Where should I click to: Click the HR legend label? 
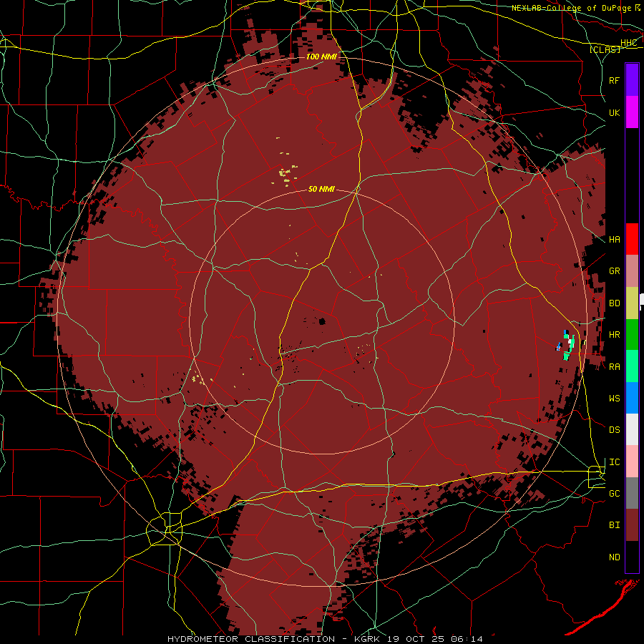point(614,335)
